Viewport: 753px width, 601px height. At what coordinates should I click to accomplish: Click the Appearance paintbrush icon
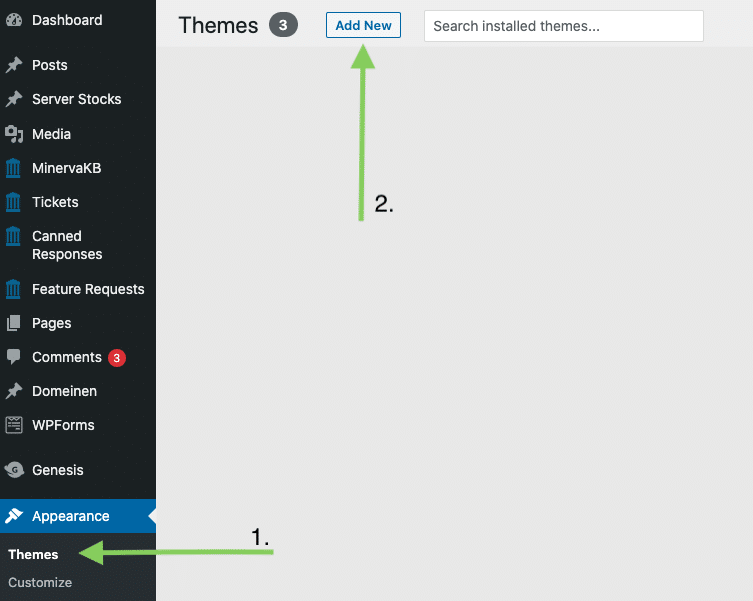(14, 516)
